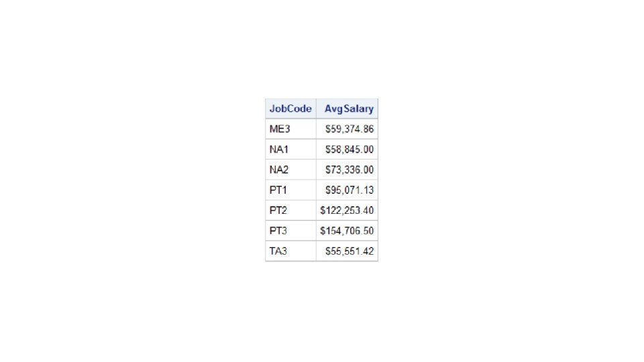Screen dimensions: 644x362
Task: Select the PT3 job code cell
Action: [278, 231]
